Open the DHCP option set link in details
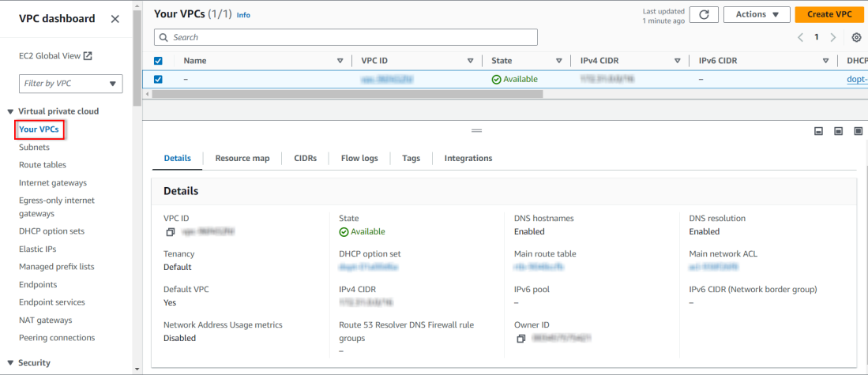This screenshot has width=868, height=375. [x=369, y=267]
